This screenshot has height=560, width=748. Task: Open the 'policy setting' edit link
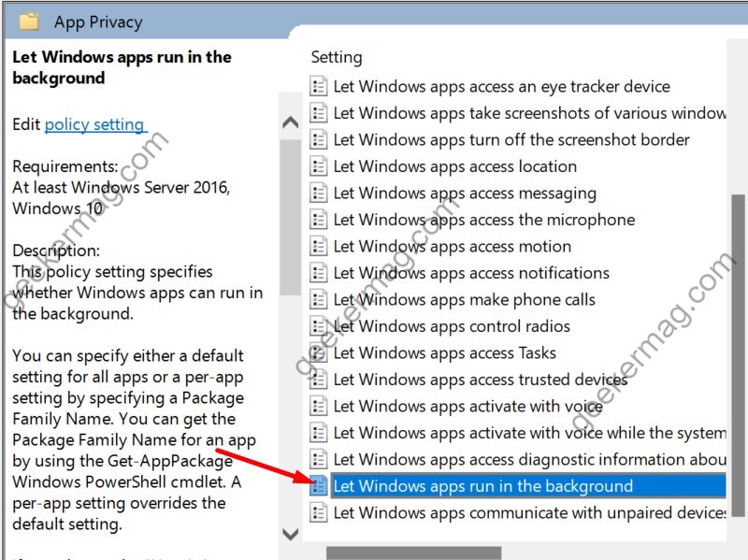(94, 124)
